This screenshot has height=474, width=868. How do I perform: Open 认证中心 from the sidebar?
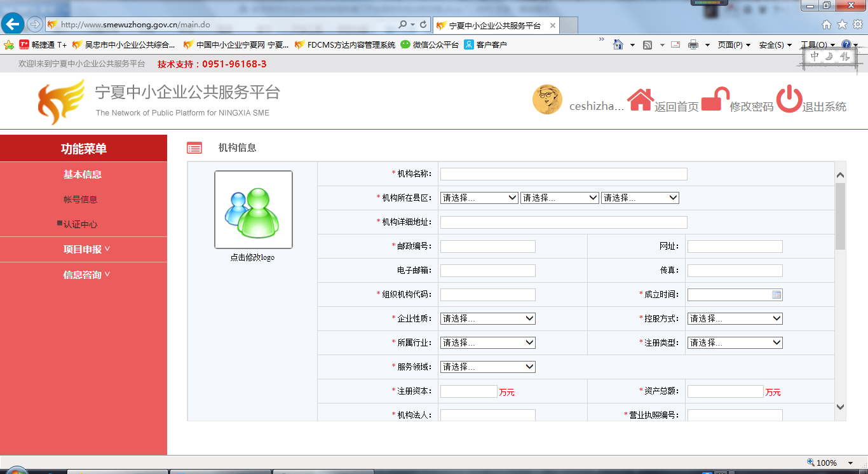81,224
